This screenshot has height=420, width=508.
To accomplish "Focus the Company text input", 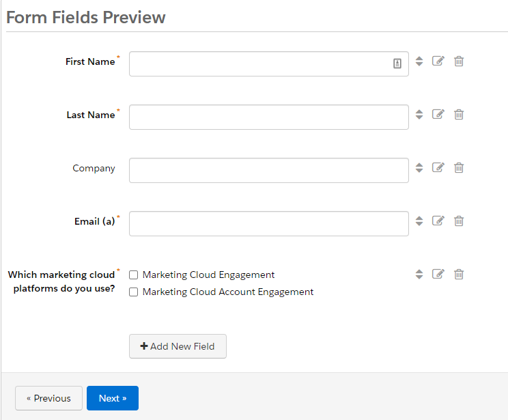I will pos(268,170).
